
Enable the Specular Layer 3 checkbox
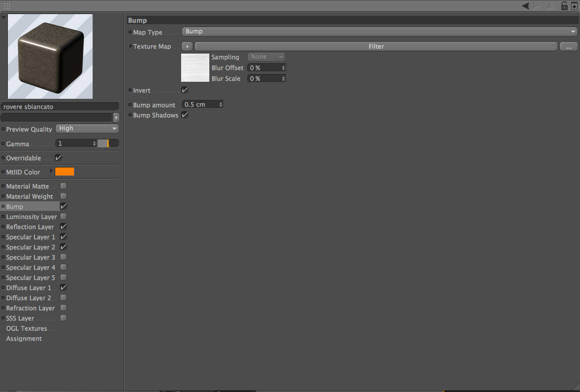[64, 257]
